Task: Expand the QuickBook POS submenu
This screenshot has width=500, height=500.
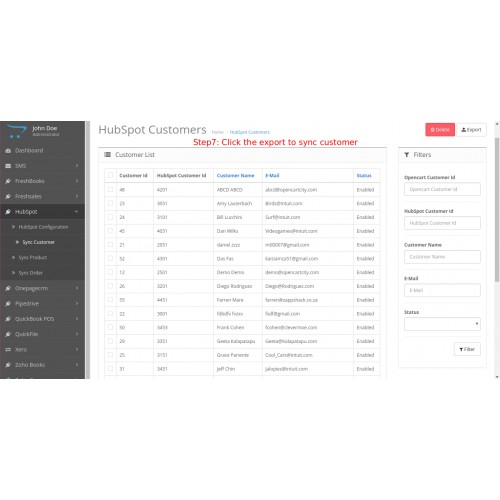Action: tap(42, 319)
